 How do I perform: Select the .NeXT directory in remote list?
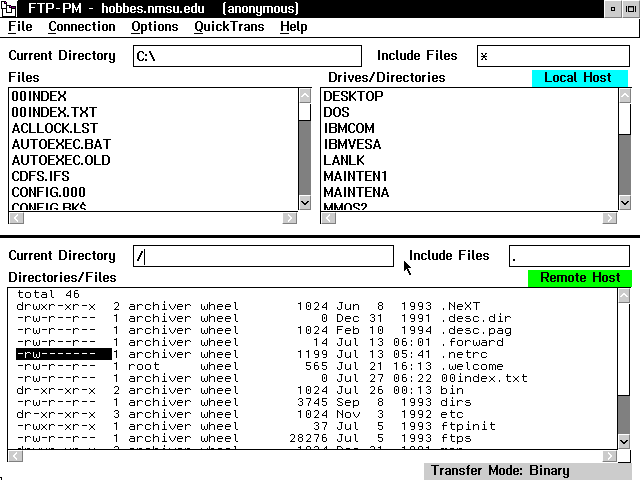(312, 306)
